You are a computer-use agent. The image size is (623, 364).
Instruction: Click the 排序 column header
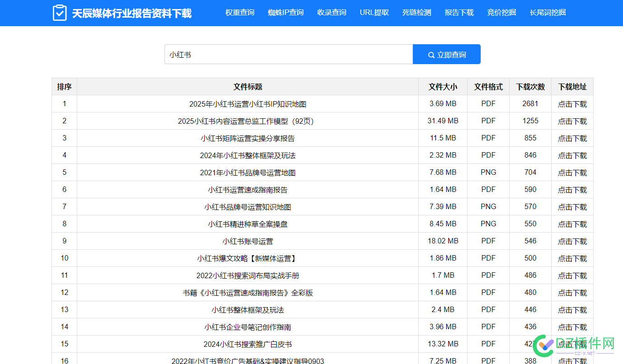[x=64, y=87]
